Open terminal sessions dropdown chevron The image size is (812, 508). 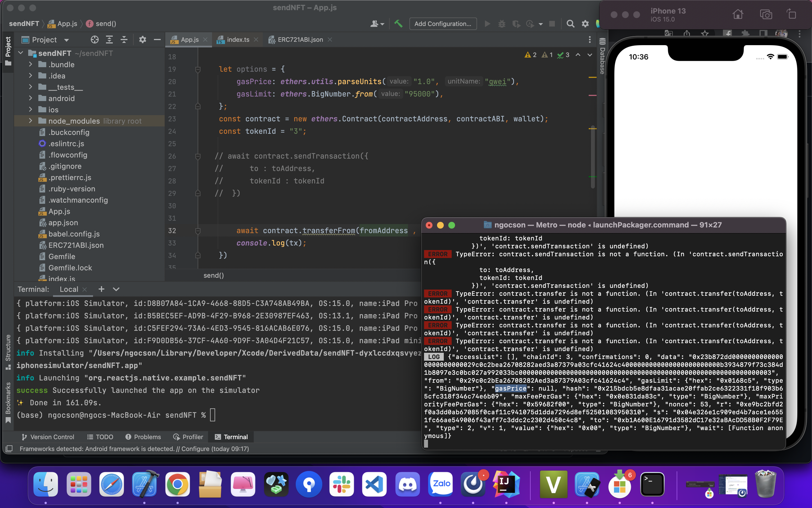(116, 289)
